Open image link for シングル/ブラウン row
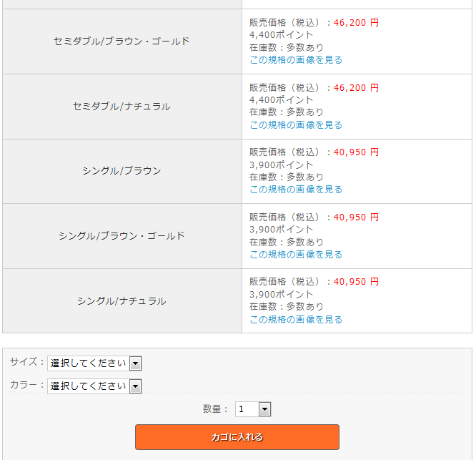 point(296,190)
